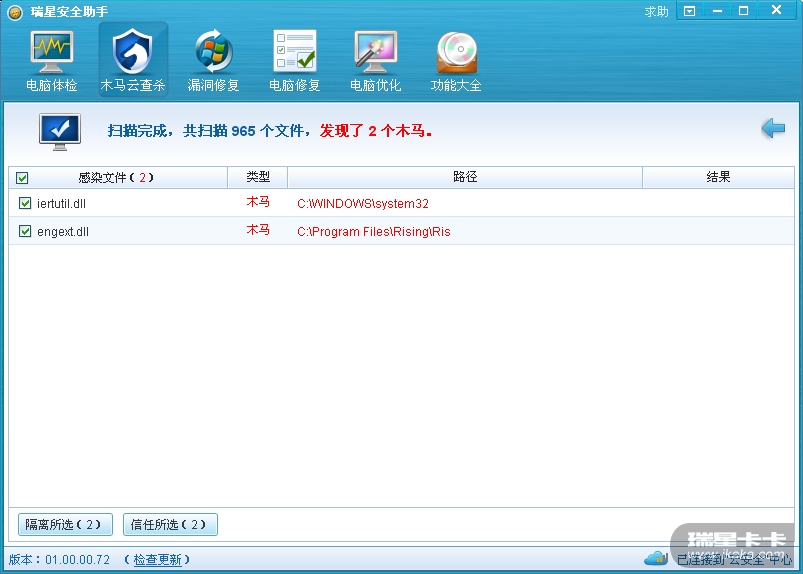Maximize the 瑞星安全助手 window
Image resolution: width=803 pixels, height=574 pixels.
(x=744, y=11)
